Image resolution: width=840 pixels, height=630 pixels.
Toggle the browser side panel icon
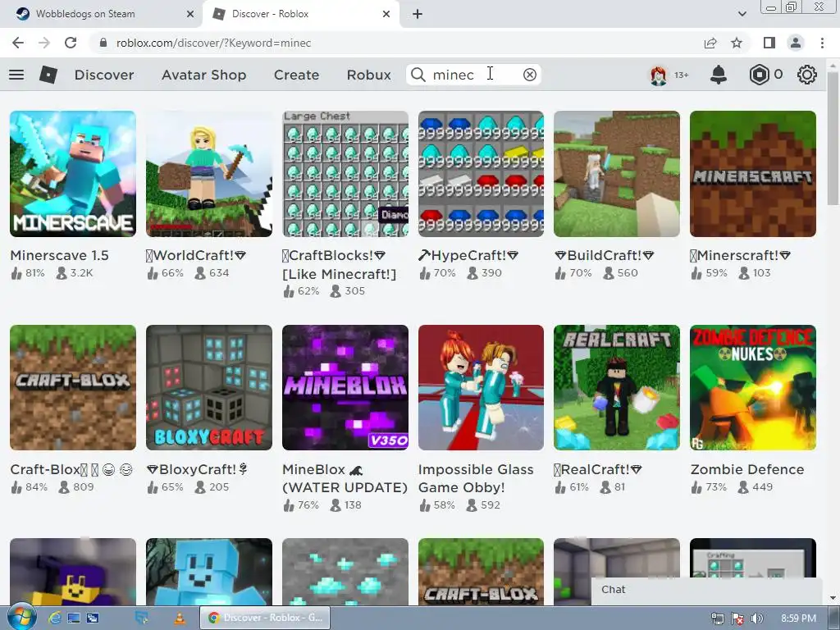coord(769,43)
